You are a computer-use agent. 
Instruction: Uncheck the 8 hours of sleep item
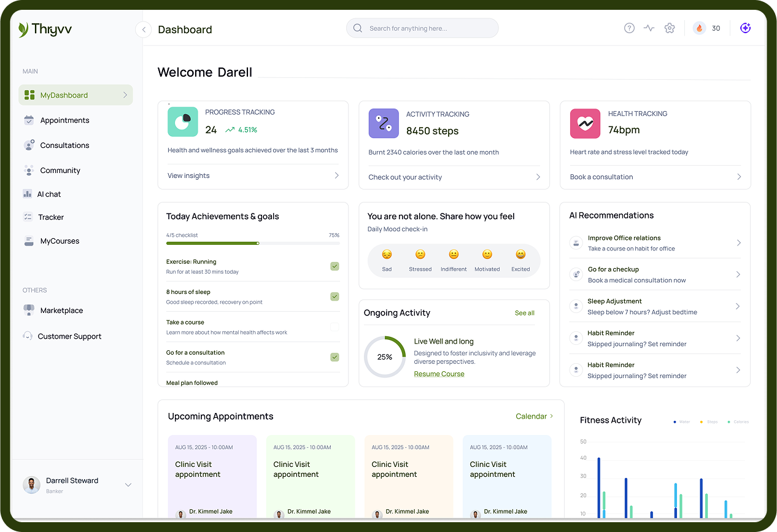[334, 296]
